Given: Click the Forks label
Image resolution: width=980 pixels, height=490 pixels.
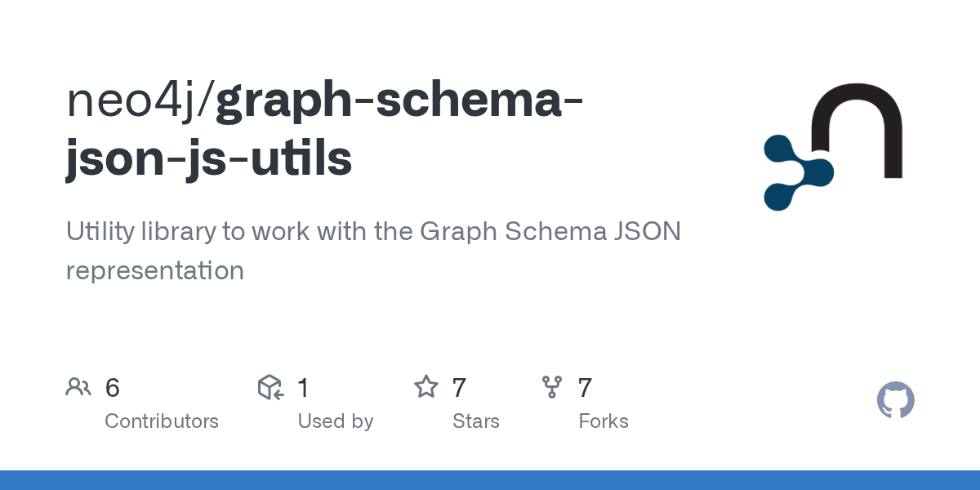Looking at the screenshot, I should point(604,421).
